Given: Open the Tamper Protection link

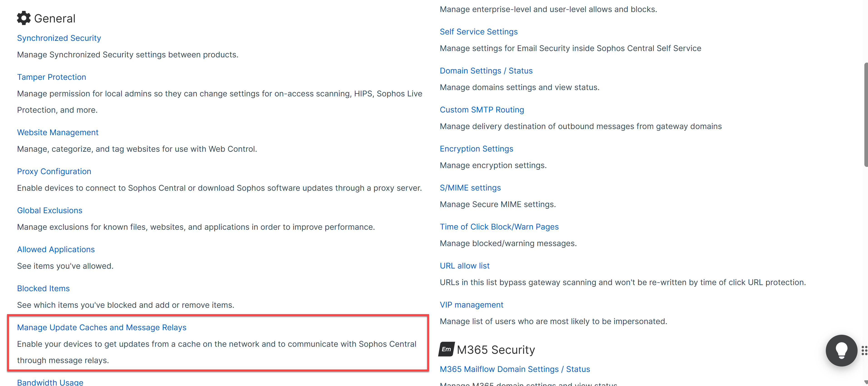Looking at the screenshot, I should coord(51,77).
